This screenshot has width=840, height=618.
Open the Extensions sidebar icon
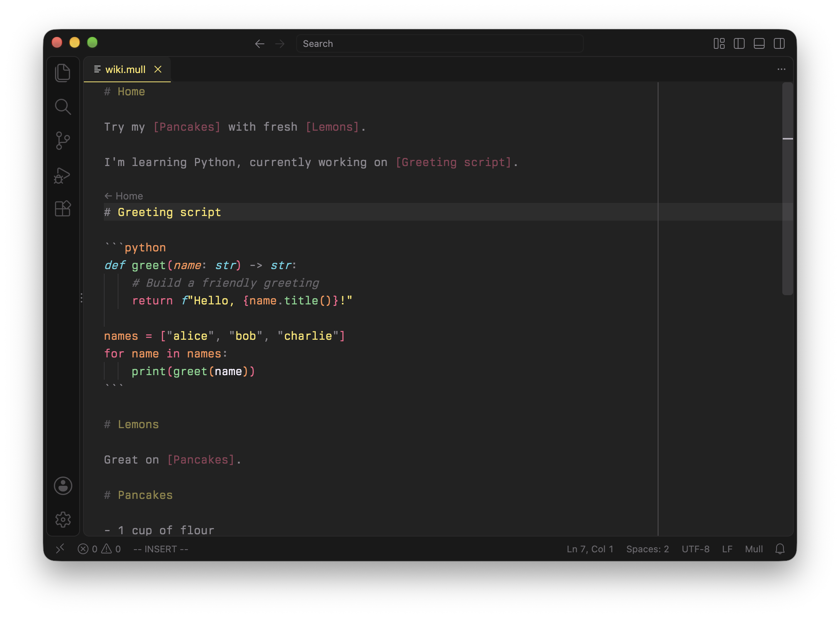(x=63, y=209)
